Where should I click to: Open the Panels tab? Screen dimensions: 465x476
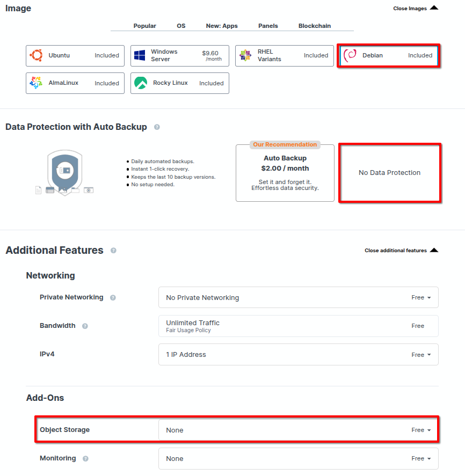coord(268,26)
